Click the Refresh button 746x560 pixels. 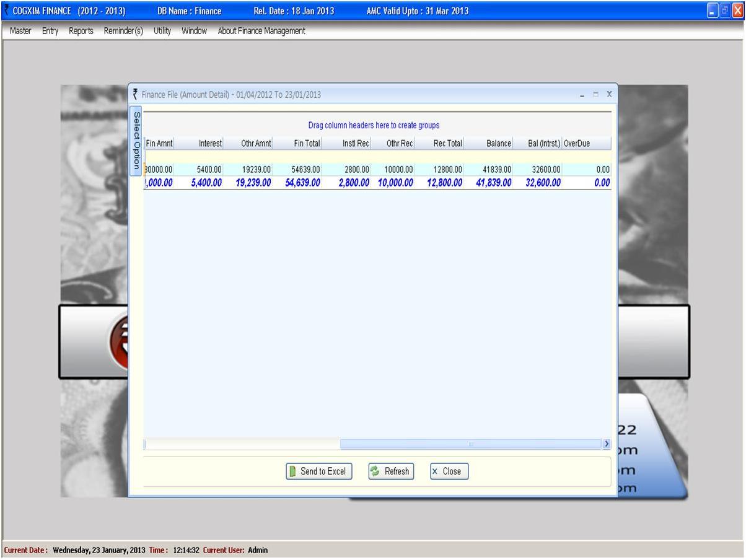click(x=391, y=471)
